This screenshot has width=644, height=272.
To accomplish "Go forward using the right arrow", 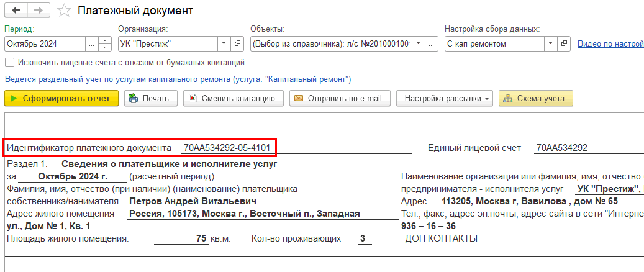I will (38, 11).
